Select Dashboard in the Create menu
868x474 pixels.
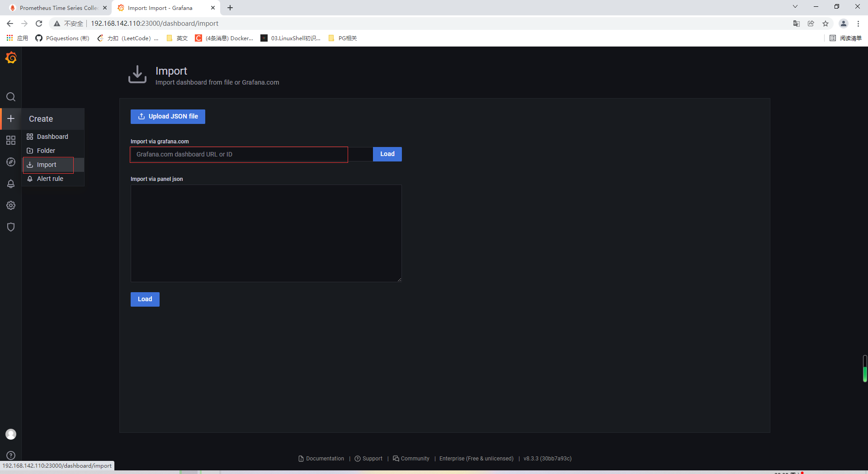click(53, 137)
